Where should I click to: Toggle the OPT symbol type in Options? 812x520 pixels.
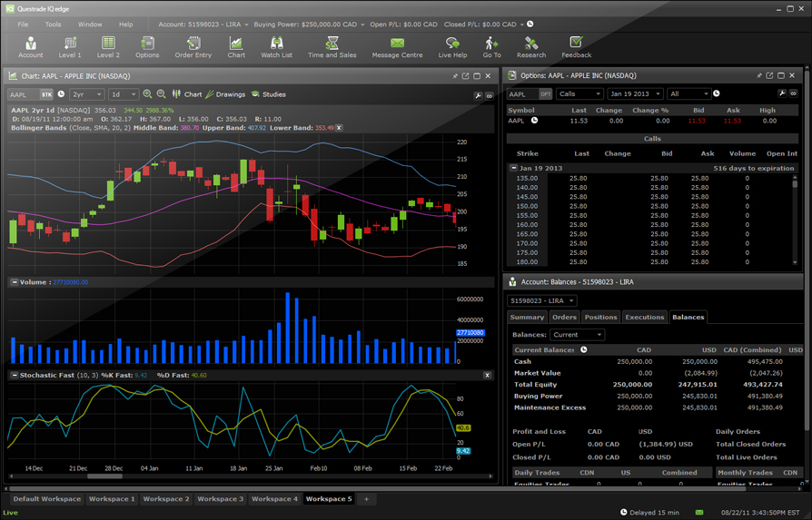[x=545, y=93]
